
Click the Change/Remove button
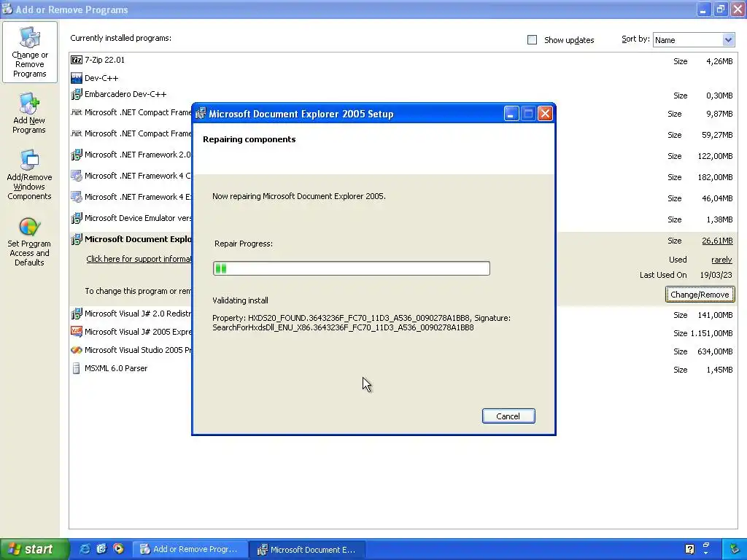700,295
